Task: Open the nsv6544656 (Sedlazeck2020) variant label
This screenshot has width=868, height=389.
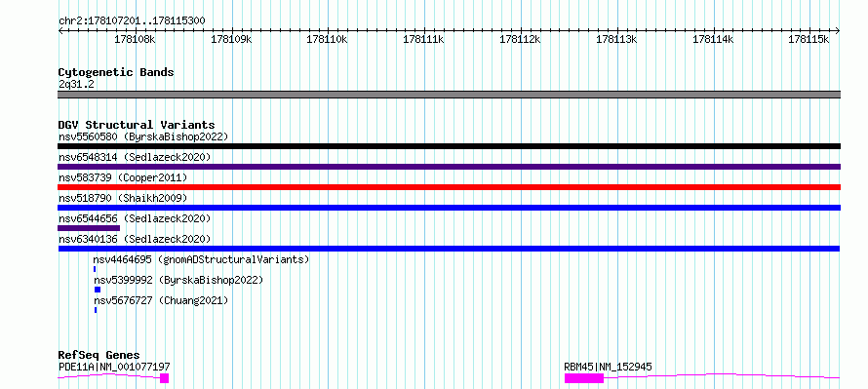Action: tap(135, 218)
